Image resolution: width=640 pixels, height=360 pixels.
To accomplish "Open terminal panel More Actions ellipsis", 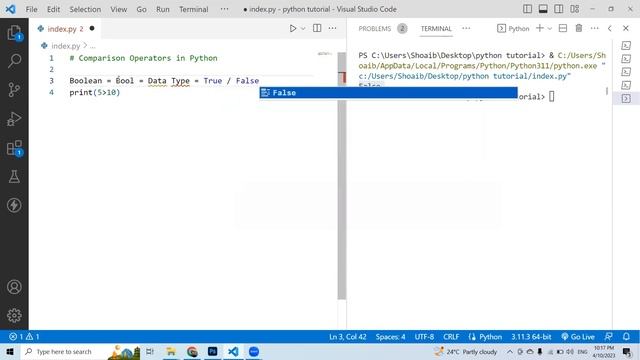I will 594,28.
